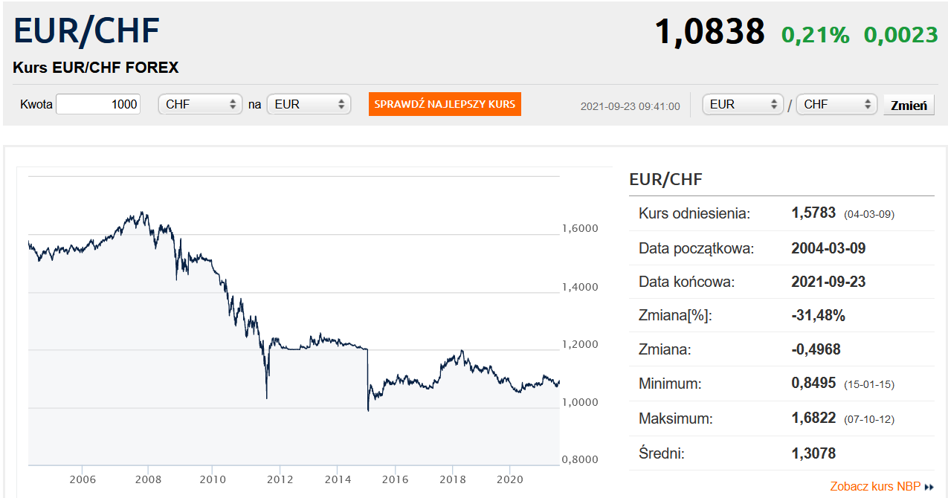This screenshot has height=498, width=948.
Task: Click the 0,21% percent change value
Action: coord(815,34)
